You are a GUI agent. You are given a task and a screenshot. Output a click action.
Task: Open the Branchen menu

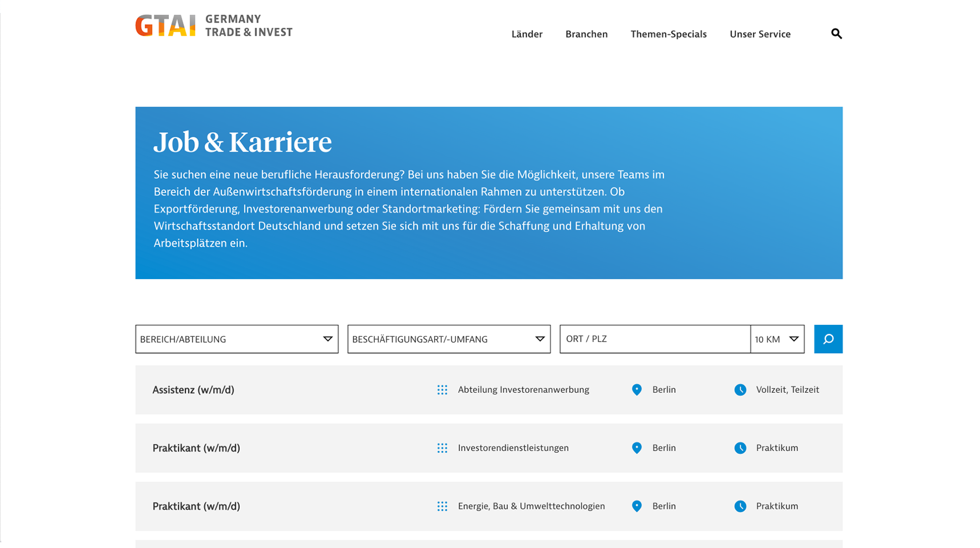point(586,34)
